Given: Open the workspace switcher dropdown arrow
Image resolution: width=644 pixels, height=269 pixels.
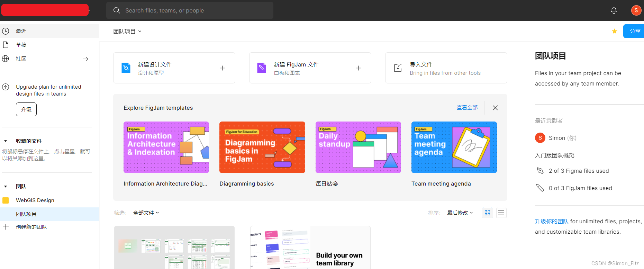Looking at the screenshot, I should click(89, 11).
